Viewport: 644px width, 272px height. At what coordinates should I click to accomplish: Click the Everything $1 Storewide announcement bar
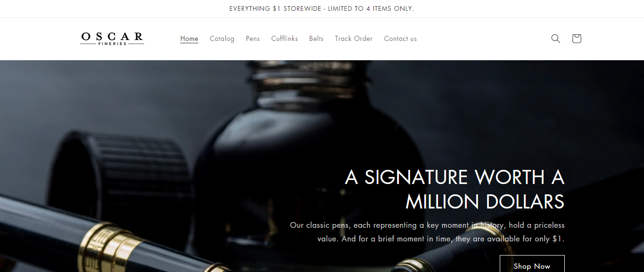coord(322,8)
